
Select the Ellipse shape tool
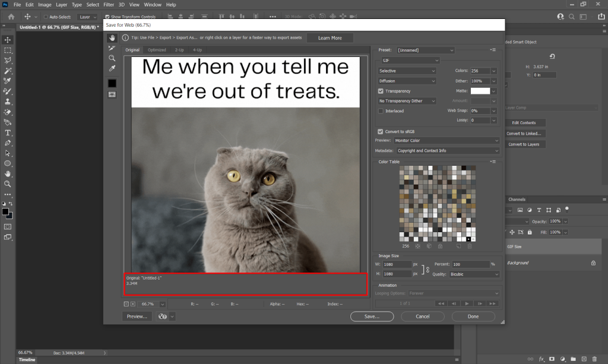pos(7,163)
